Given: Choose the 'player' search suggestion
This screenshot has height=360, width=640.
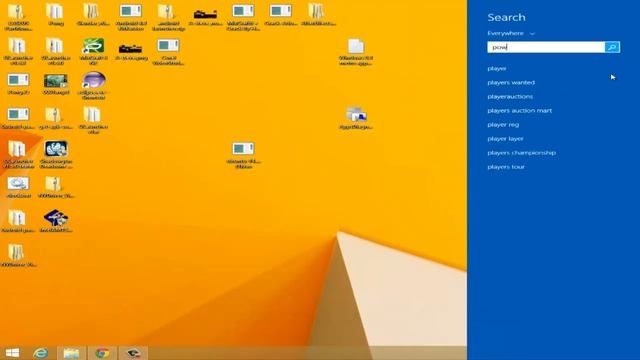Looking at the screenshot, I should tap(497, 69).
